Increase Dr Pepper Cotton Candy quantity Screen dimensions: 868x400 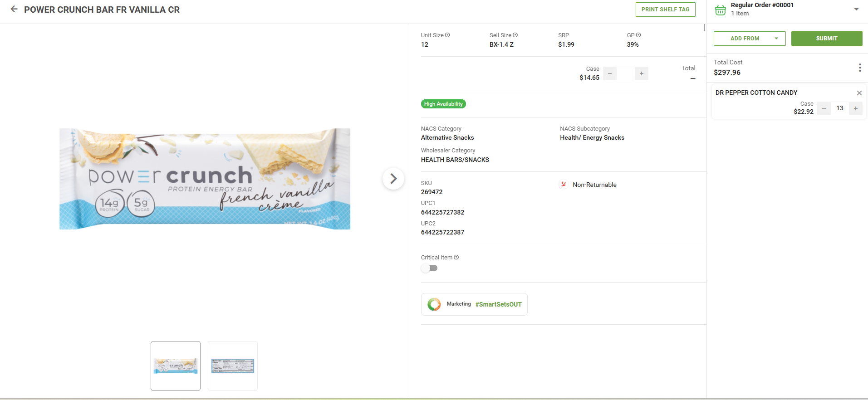tap(855, 108)
